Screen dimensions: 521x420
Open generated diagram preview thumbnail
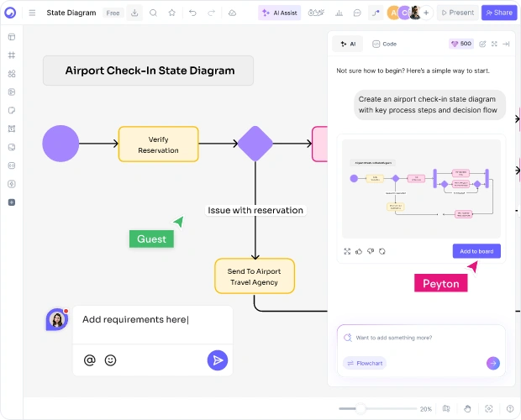click(x=421, y=189)
